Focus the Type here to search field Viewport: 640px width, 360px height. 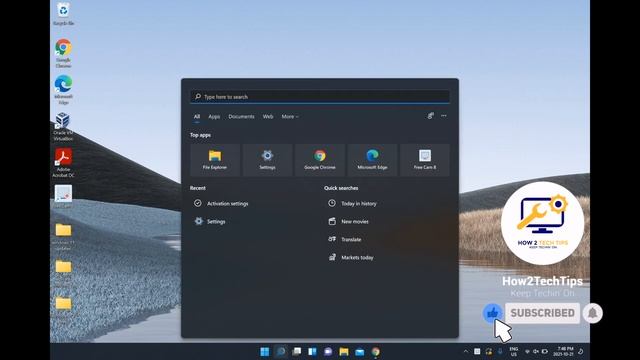tap(320, 97)
